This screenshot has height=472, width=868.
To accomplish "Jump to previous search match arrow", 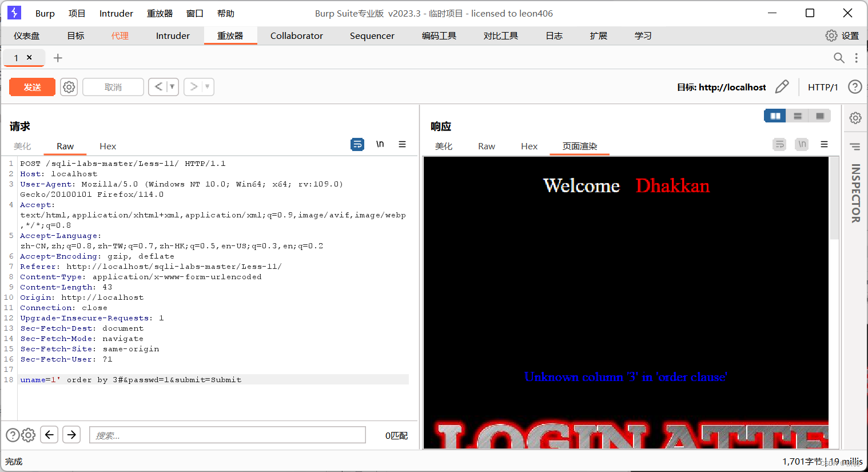I will pyautogui.click(x=49, y=435).
